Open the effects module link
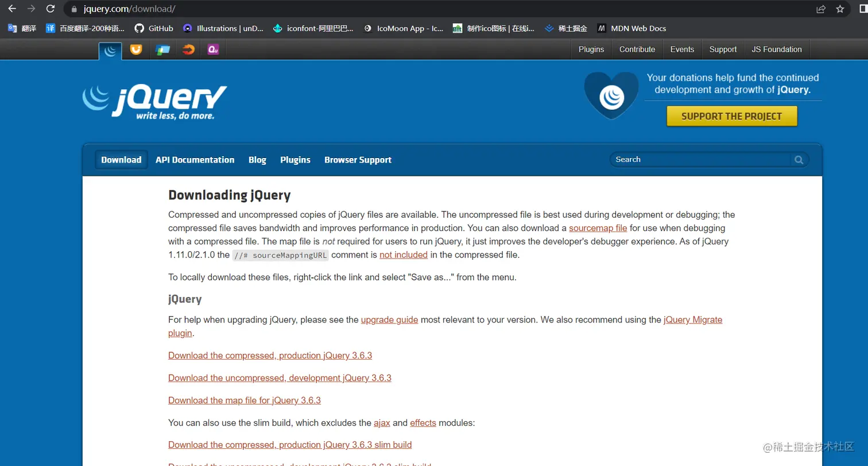This screenshot has height=466, width=868. tap(423, 423)
